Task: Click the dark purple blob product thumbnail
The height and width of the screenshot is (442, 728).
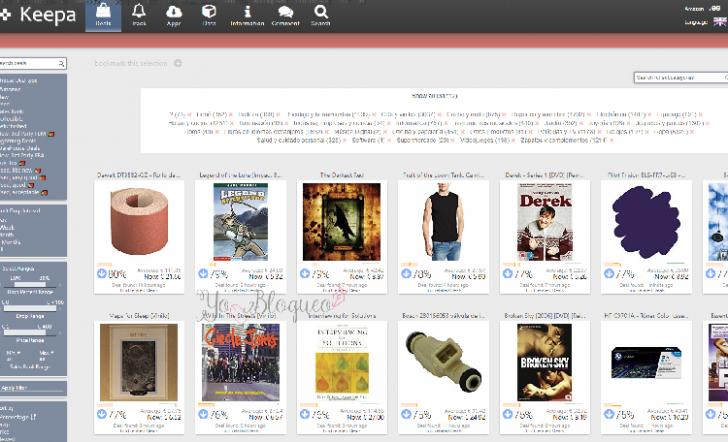Action: click(x=646, y=222)
